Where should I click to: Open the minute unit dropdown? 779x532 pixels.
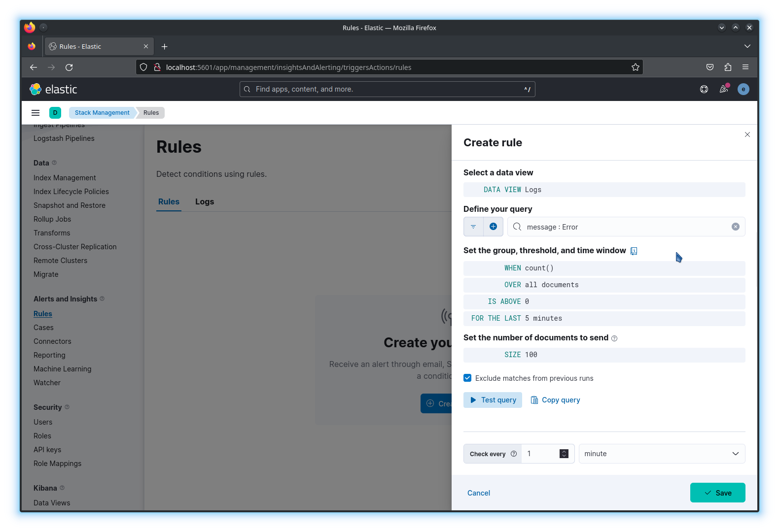click(662, 454)
